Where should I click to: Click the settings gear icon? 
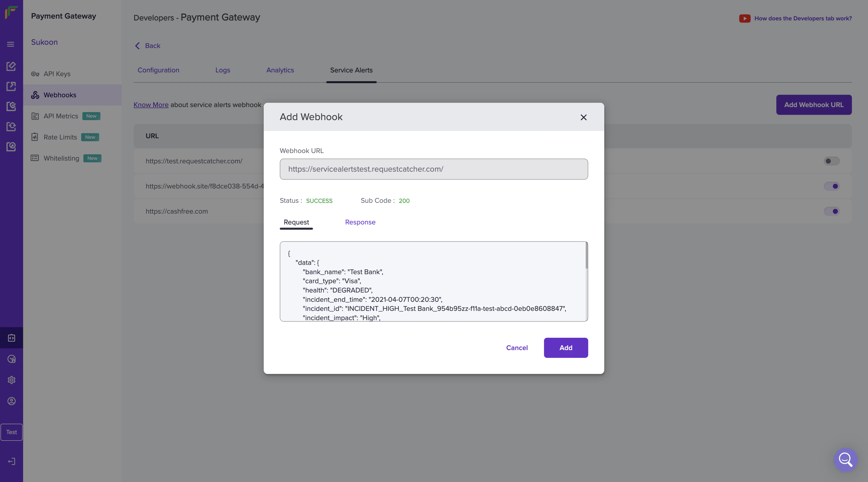(x=12, y=380)
